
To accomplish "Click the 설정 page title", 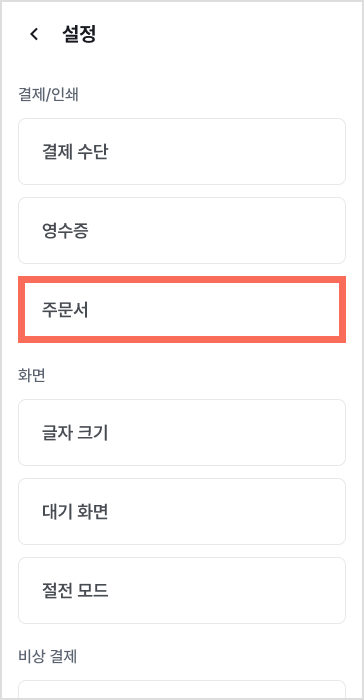I will (x=79, y=34).
